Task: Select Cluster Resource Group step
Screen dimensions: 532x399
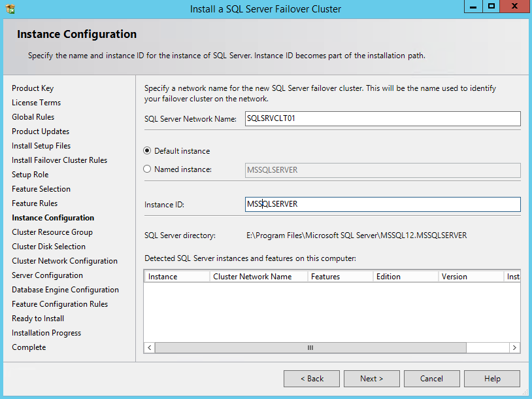Action: [52, 232]
